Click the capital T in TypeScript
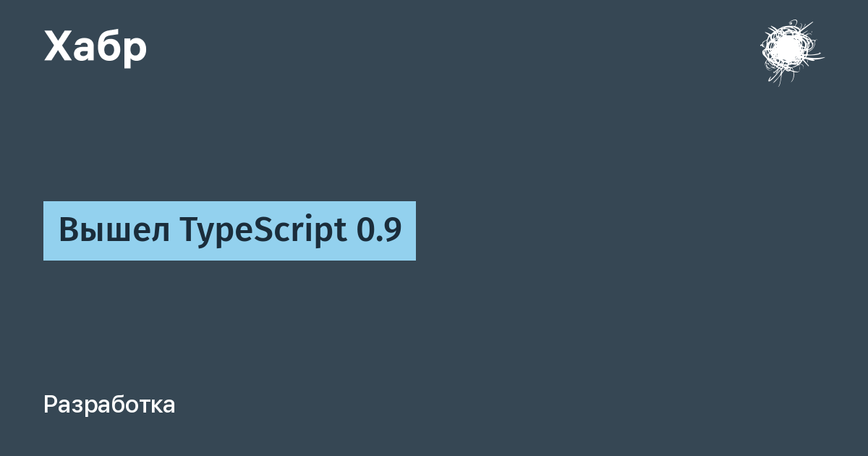Viewport: 868px width, 456px height. [x=190, y=230]
